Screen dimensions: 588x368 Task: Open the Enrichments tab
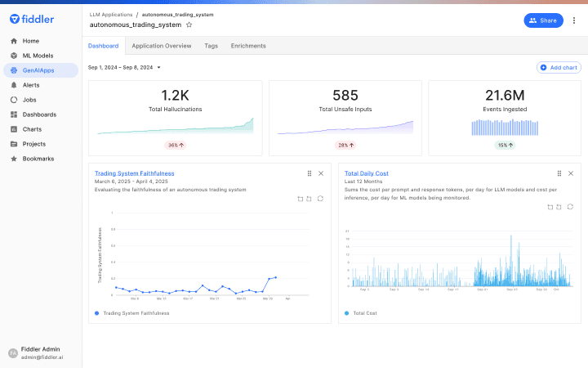pos(248,46)
